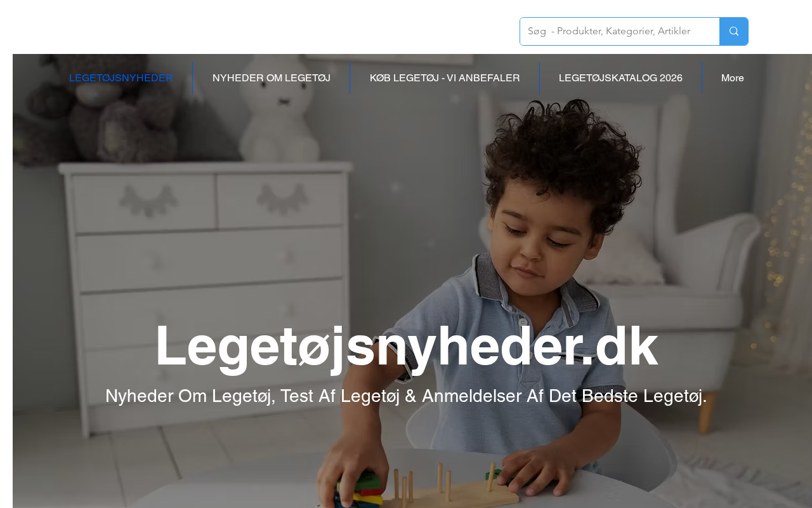Open the LEGETØJSNYHEDER menu item
This screenshot has height=508, width=812.
coord(121,78)
